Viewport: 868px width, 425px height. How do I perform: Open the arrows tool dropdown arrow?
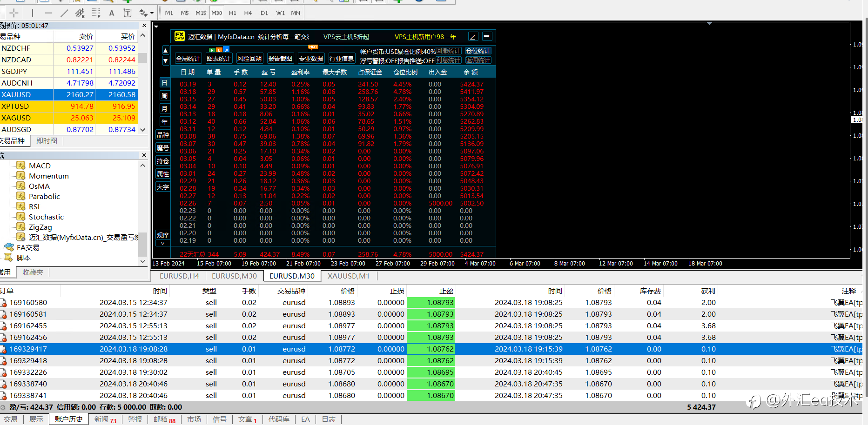(x=152, y=13)
